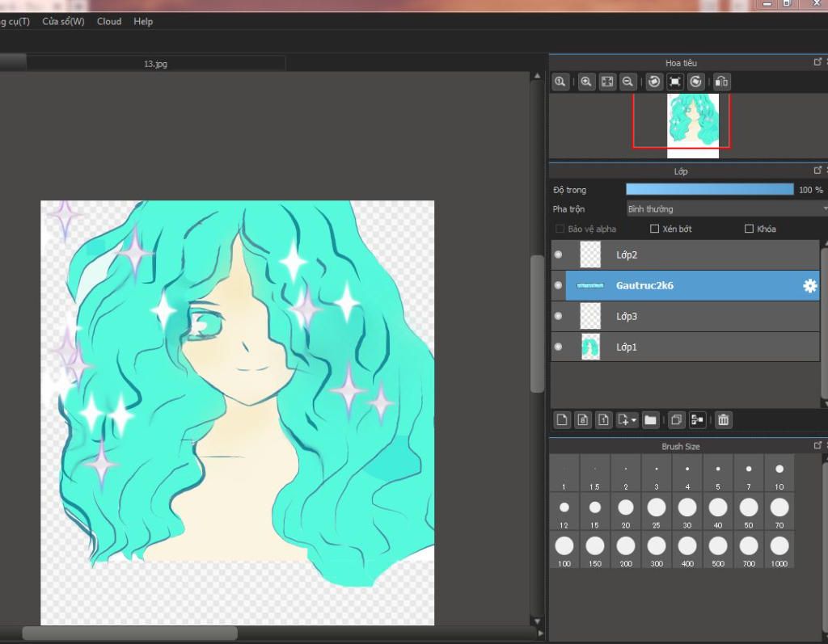Image resolution: width=828 pixels, height=644 pixels.
Task: Select the Lớp1 layer row
Action: point(686,347)
